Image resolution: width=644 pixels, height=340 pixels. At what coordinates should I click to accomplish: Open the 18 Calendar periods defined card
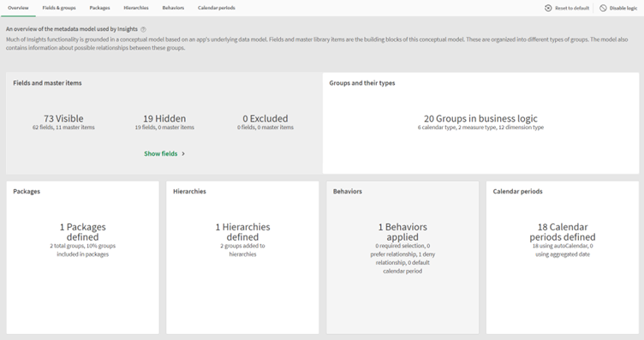[x=563, y=258]
